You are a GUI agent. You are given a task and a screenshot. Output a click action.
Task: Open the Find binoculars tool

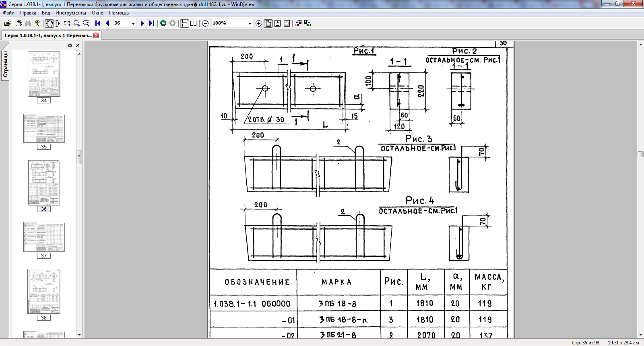coord(28,23)
